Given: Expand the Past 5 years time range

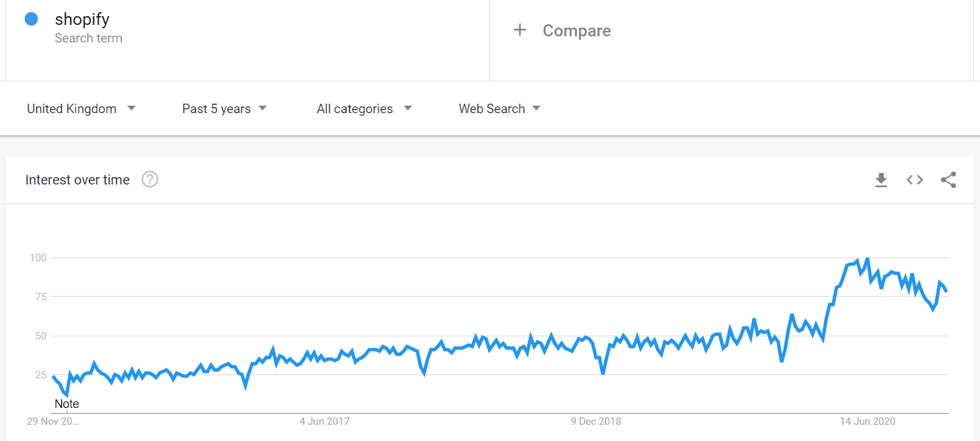Looking at the screenshot, I should (224, 108).
